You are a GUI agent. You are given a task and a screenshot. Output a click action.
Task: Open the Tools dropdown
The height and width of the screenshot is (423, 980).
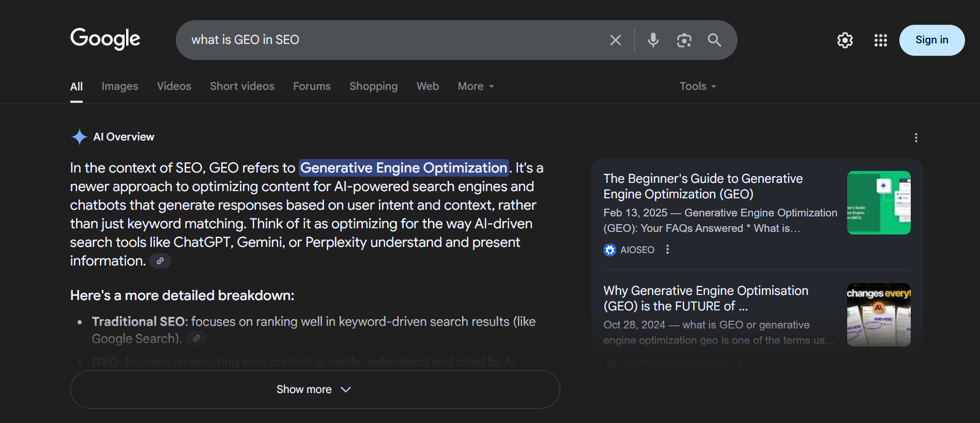tap(698, 86)
